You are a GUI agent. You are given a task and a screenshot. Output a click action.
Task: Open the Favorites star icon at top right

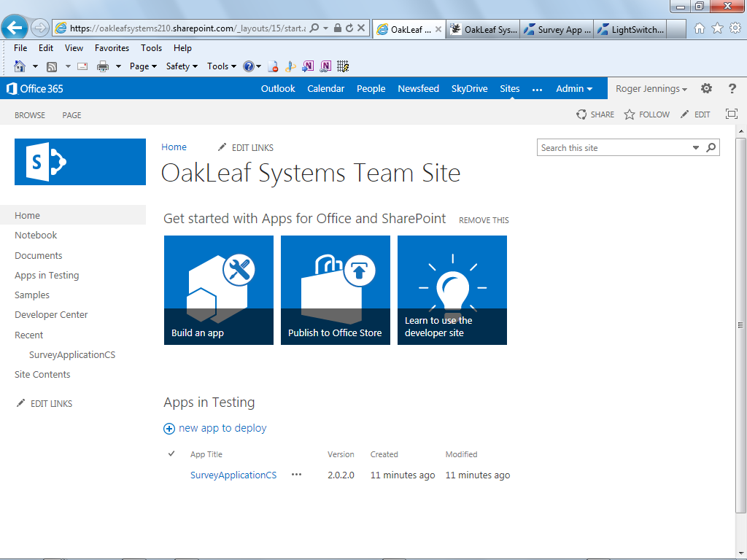(718, 28)
